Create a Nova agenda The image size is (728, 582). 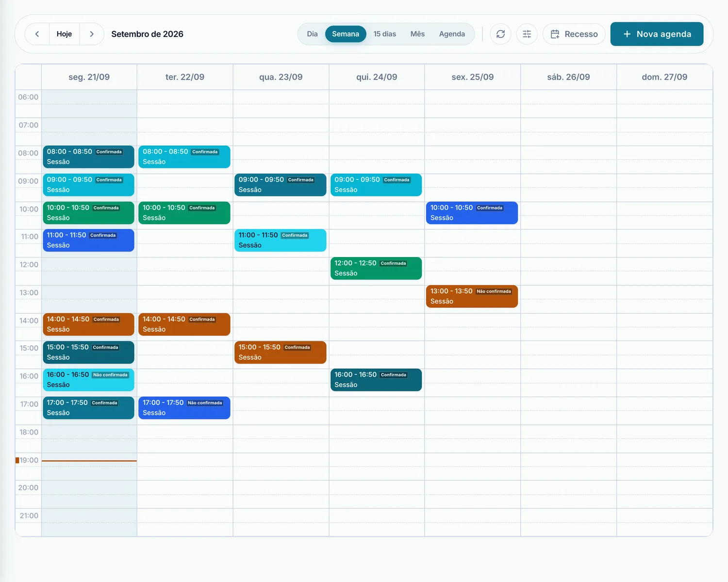(x=657, y=34)
